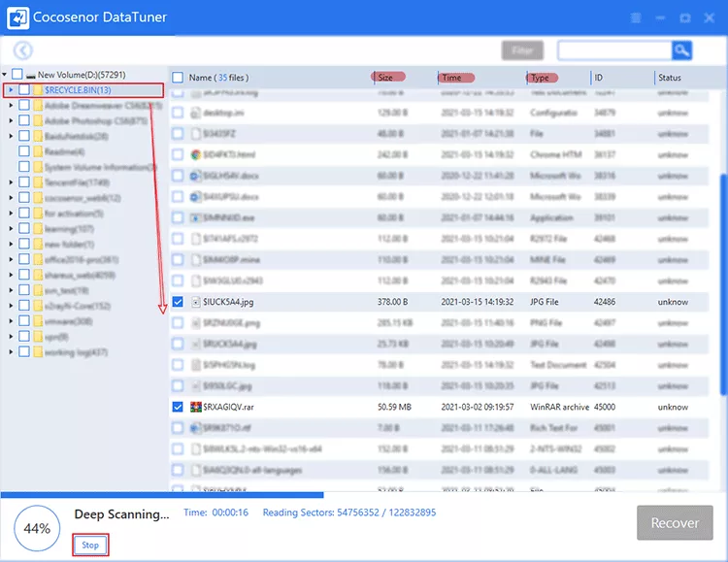728x562 pixels.
Task: Select the $RECYCLE.BIN(13) tree item
Action: click(78, 90)
